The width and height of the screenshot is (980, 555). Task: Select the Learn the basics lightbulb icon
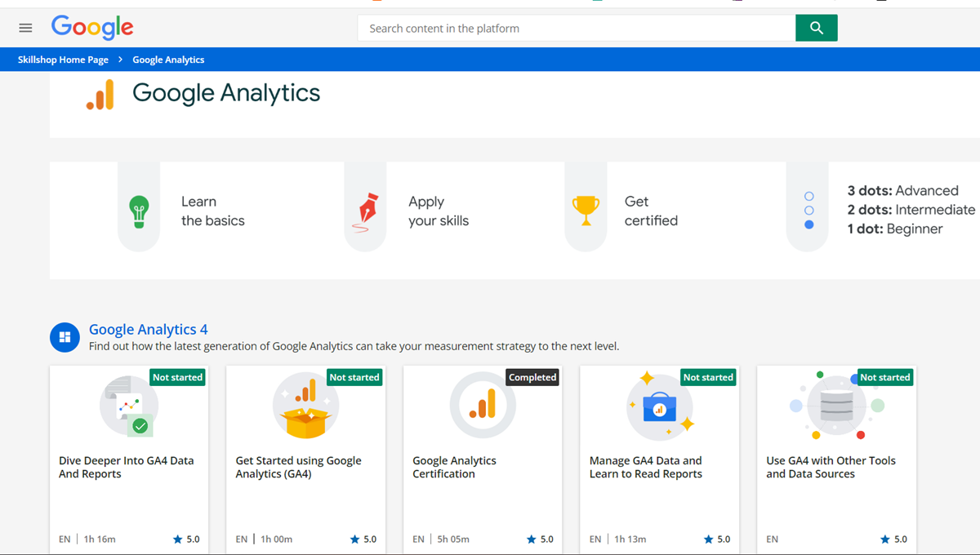140,211
